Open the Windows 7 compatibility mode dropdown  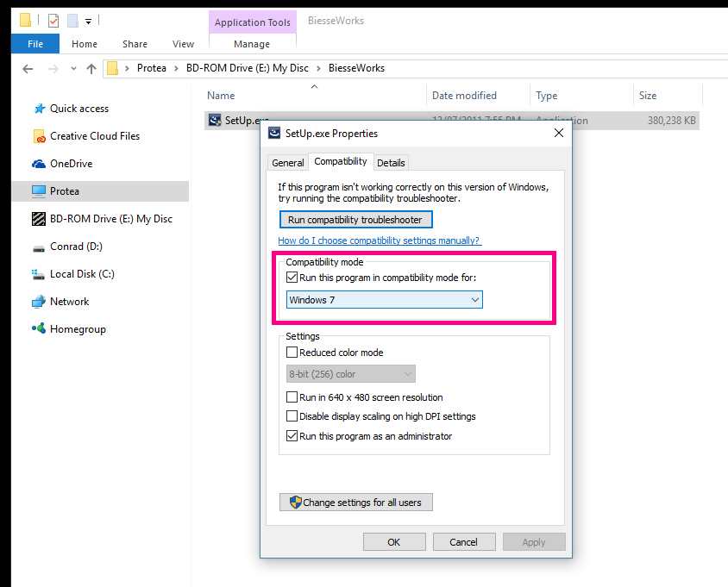point(385,300)
